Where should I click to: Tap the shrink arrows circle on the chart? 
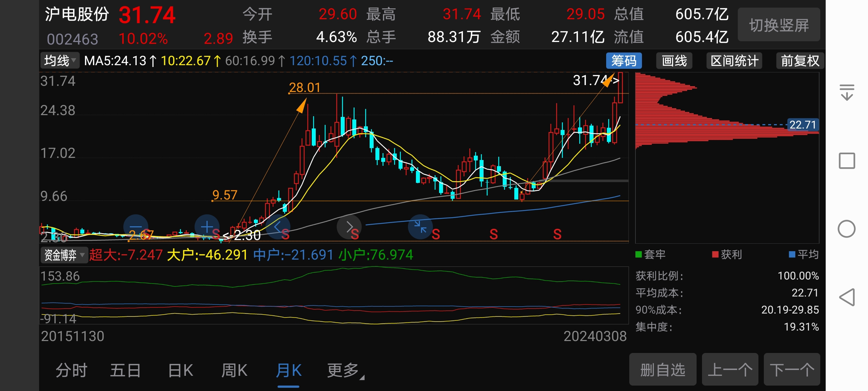point(420,227)
